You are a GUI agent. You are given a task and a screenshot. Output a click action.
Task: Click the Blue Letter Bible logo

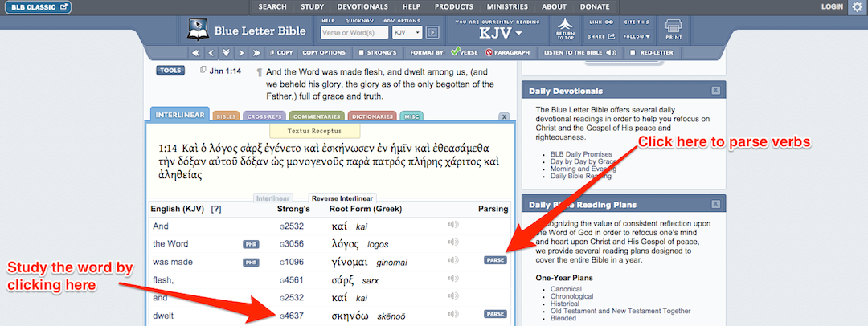(247, 31)
